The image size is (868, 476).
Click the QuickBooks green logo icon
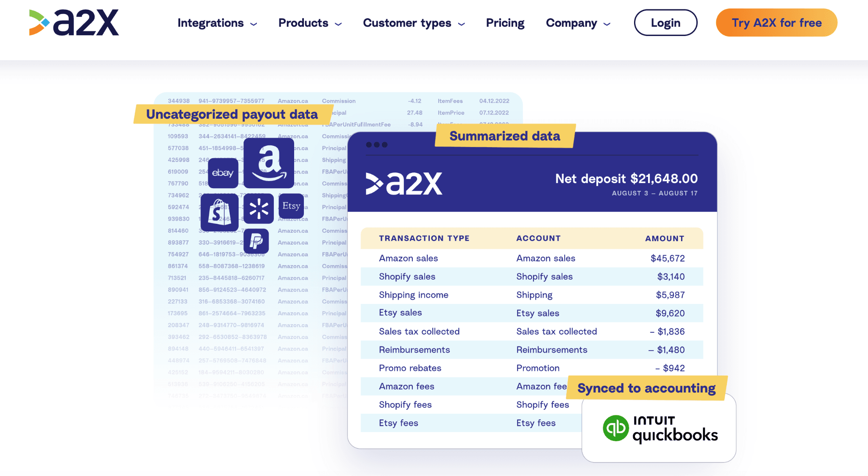point(615,428)
